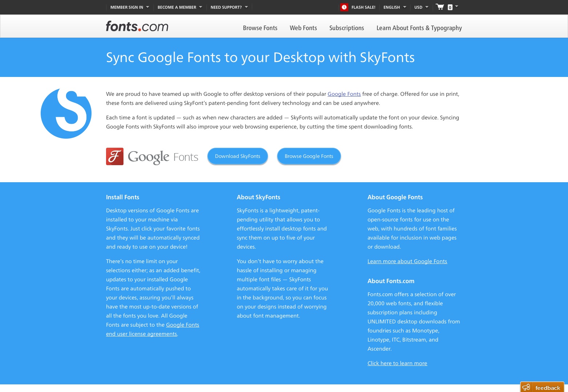The image size is (568, 392).
Task: Open the English language dropdown
Action: pos(395,7)
